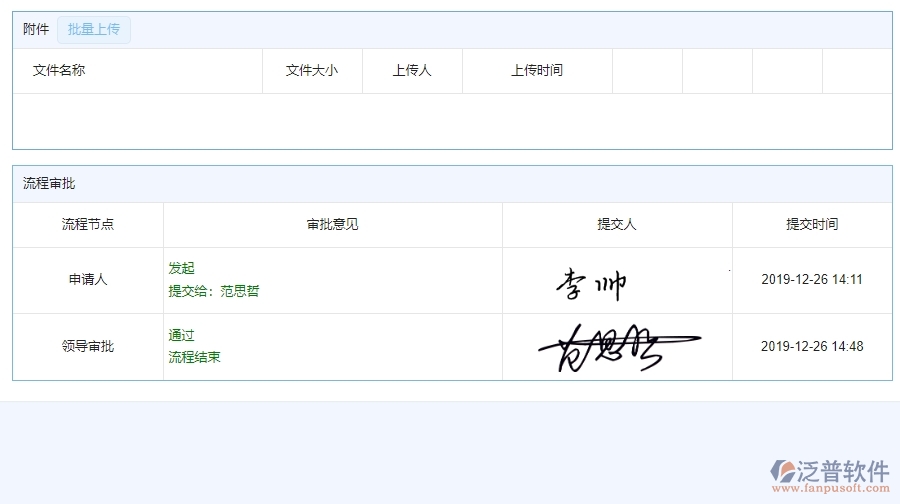Click the 2019-12-26 14:11 timestamp
This screenshot has width=900, height=504.
(x=812, y=280)
